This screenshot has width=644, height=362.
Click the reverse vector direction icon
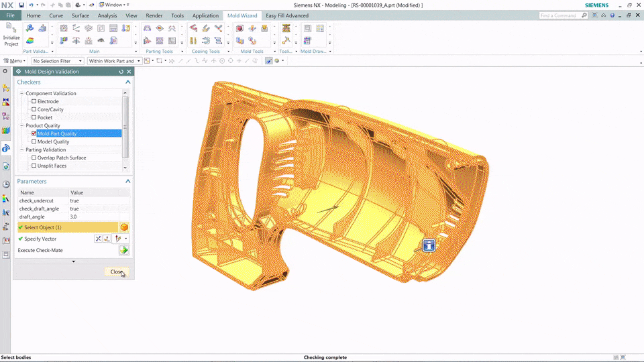click(98, 239)
